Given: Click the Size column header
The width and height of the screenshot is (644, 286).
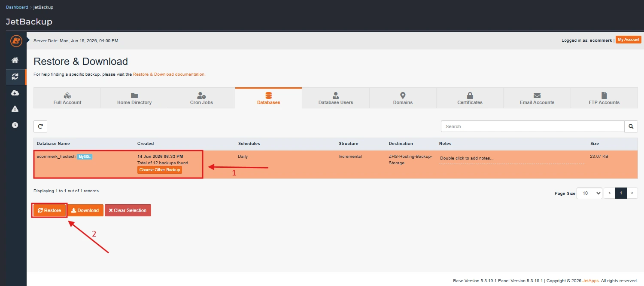Looking at the screenshot, I should (595, 144).
